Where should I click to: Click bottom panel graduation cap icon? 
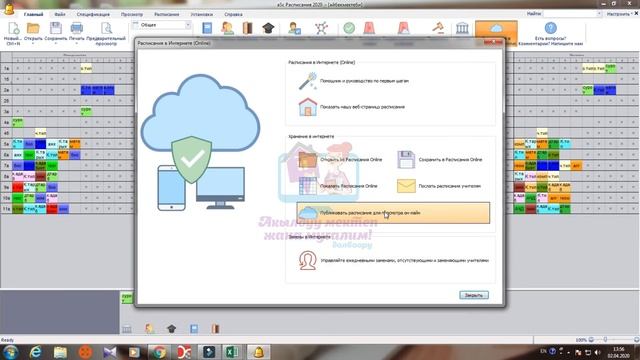[x=171, y=329]
